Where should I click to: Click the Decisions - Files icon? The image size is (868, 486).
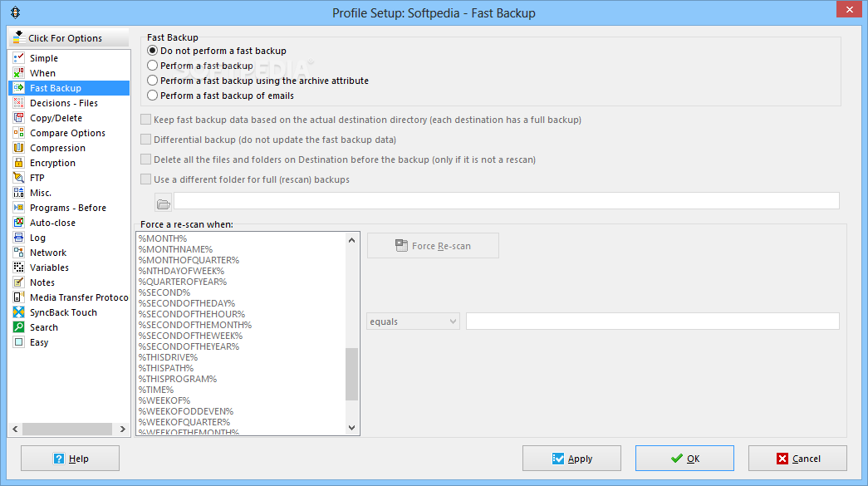coord(19,102)
